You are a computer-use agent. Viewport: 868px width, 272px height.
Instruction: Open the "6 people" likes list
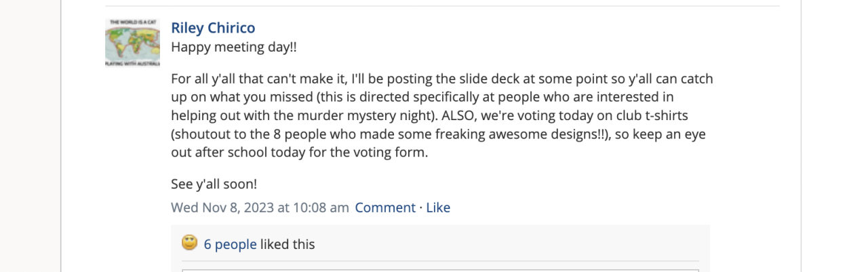coord(230,244)
